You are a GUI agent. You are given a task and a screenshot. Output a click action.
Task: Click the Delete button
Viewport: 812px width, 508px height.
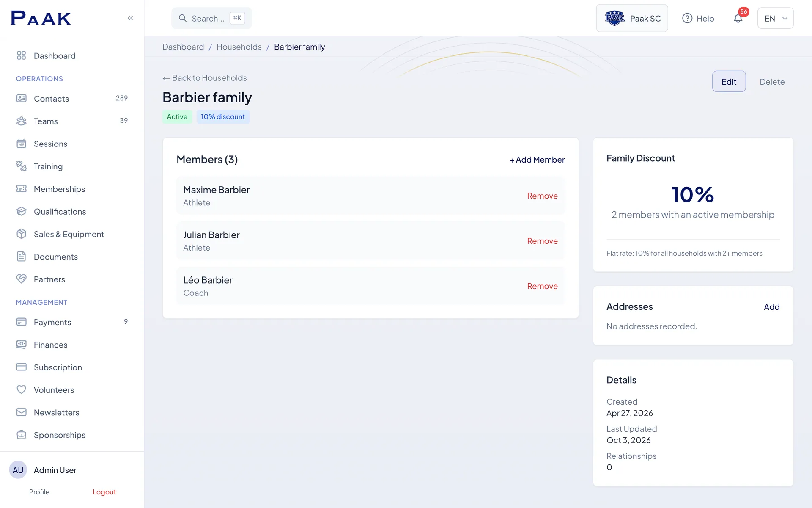tap(772, 82)
